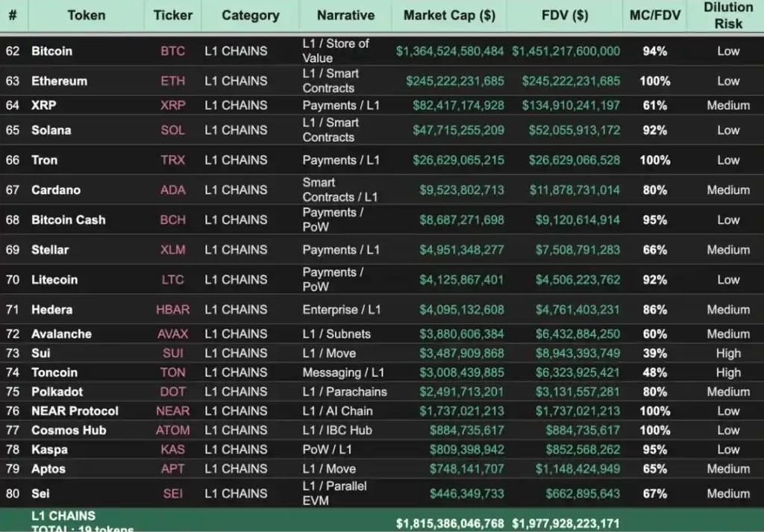Select the Market Cap ($) column header

click(448, 16)
